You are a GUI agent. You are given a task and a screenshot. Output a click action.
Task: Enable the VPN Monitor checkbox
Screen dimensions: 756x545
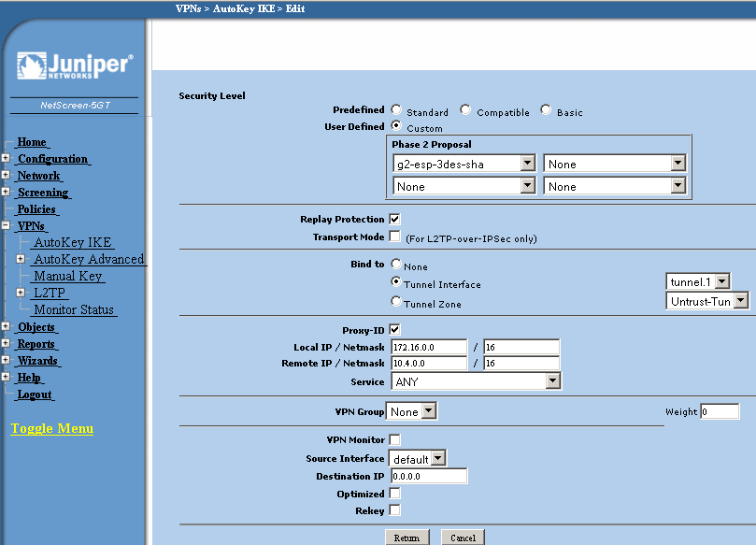pyautogui.click(x=394, y=439)
